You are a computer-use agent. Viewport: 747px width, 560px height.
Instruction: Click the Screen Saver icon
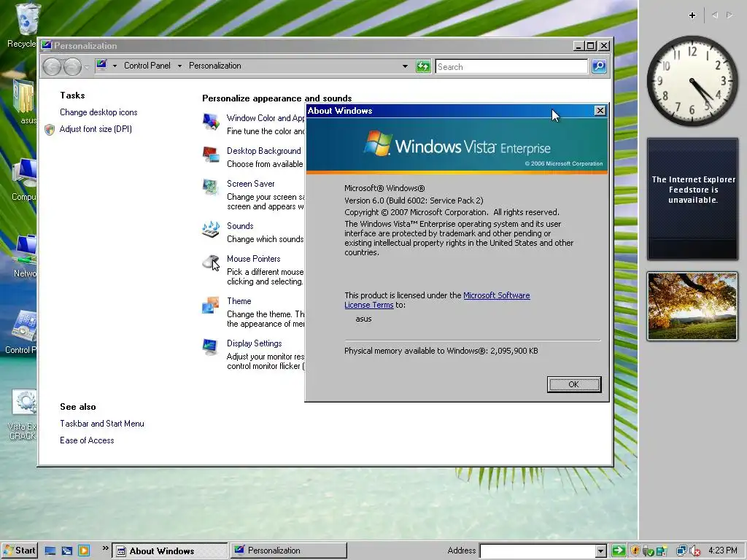click(211, 187)
